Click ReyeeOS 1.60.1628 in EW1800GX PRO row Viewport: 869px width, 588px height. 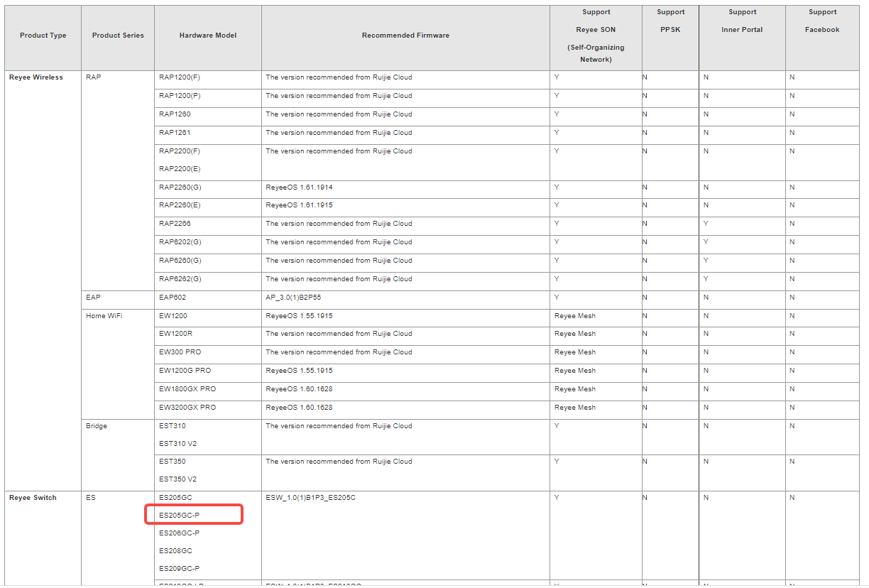(299, 389)
